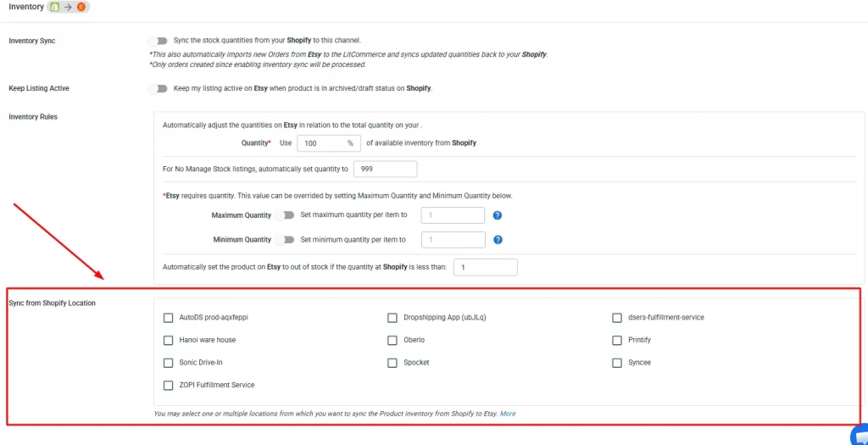
Task: Click the No Manage Stock quantity field
Action: point(386,169)
